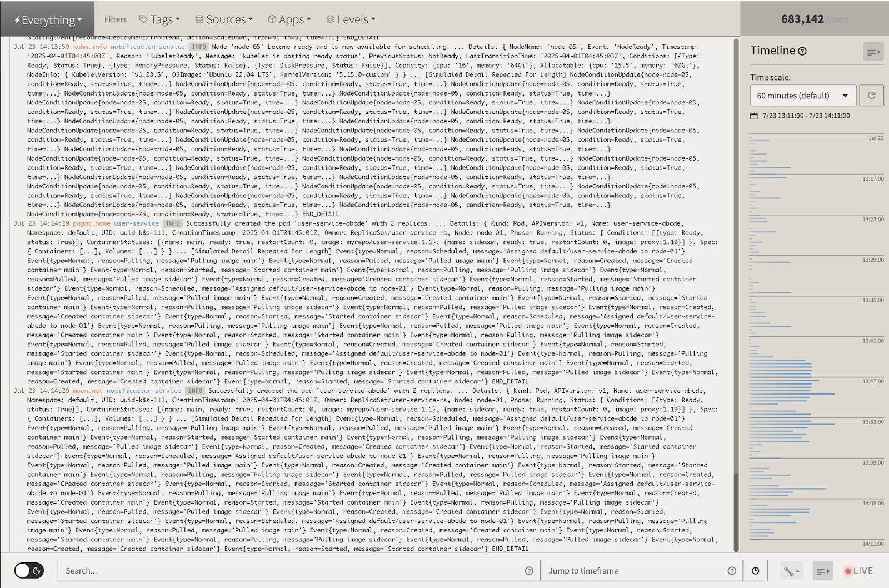Screen dimensions: 889x588
Task: Click the 7/23 13:11:00 - 7/23 14:11:00 range
Action: click(806, 116)
